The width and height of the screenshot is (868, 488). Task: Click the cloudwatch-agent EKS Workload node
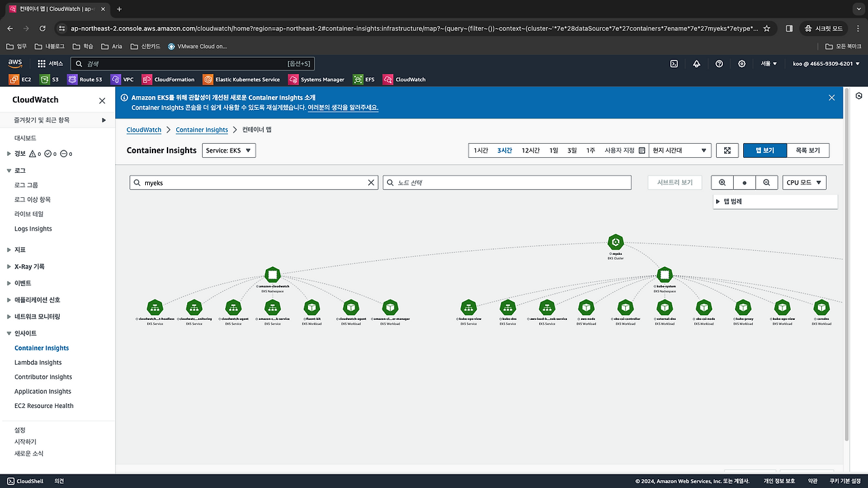(351, 307)
